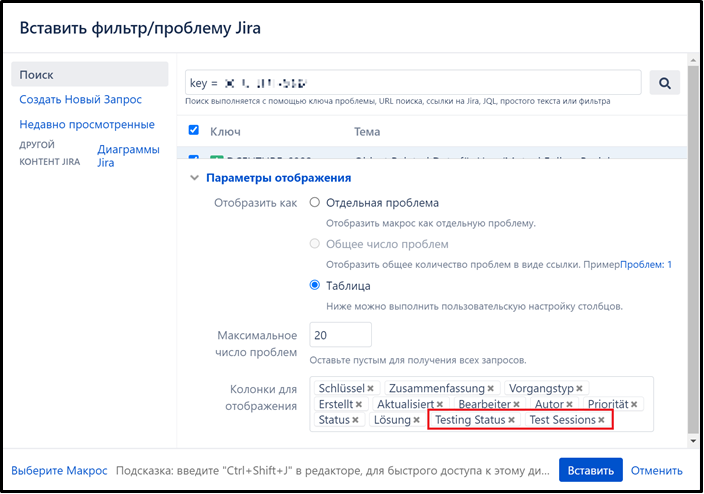704x494 pixels.
Task: Open the Поиск tab in sidebar
Action: 90,75
